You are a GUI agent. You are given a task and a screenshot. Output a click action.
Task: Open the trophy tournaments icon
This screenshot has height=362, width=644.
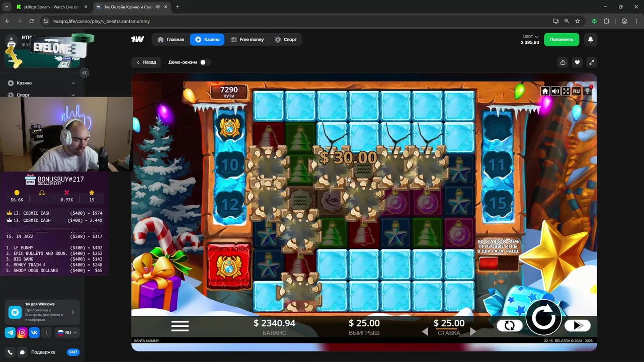(x=588, y=91)
